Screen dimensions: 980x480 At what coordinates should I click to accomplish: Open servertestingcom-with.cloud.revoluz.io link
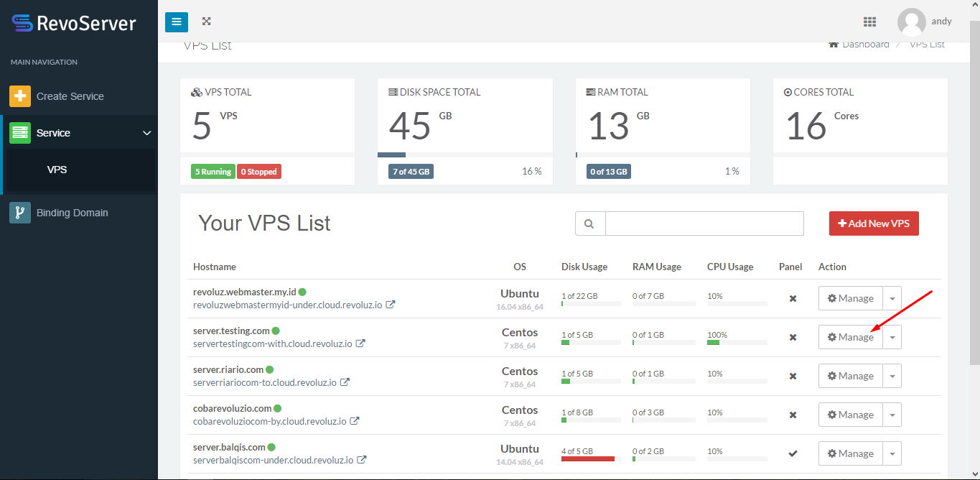coord(273,343)
